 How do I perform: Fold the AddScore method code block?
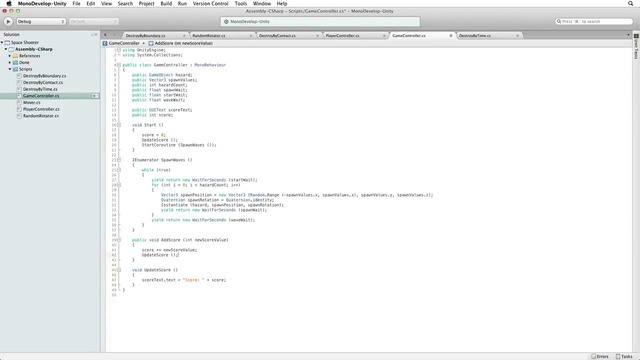tap(119, 240)
